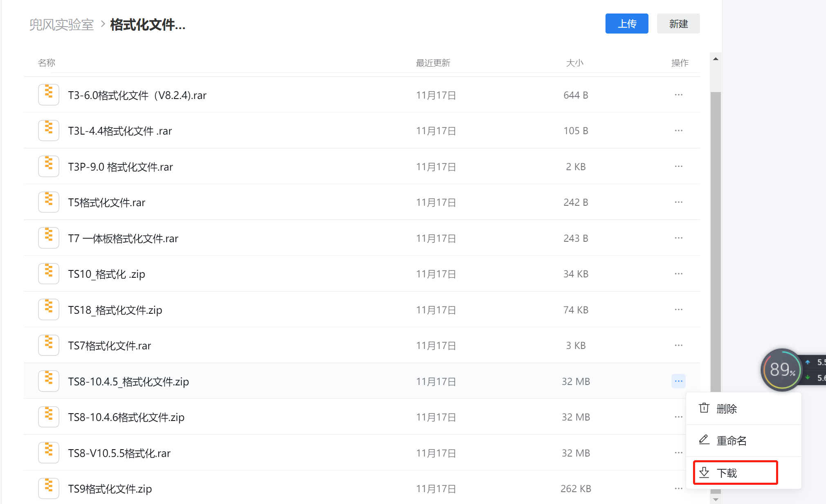
Task: Click the ellipsis for TS7格式化文件.rar
Action: pos(678,345)
